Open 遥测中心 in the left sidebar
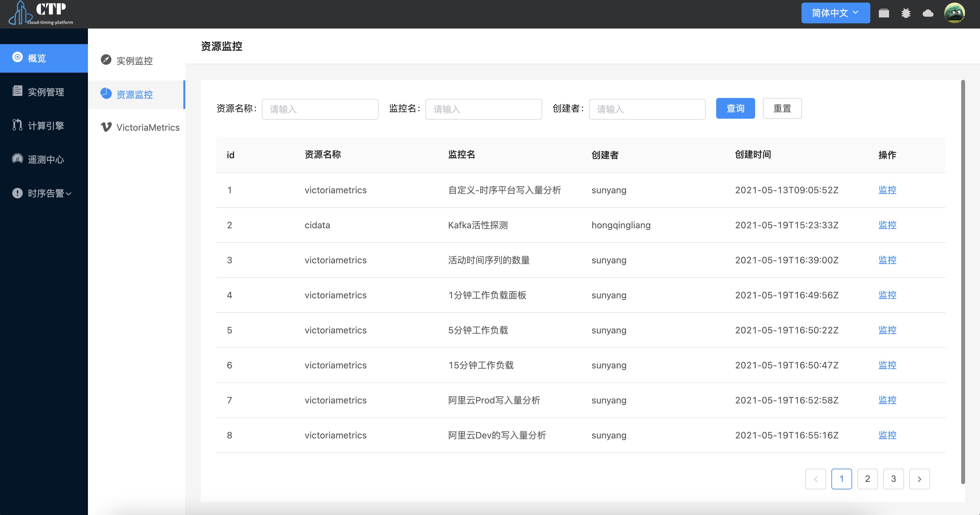 tap(44, 159)
